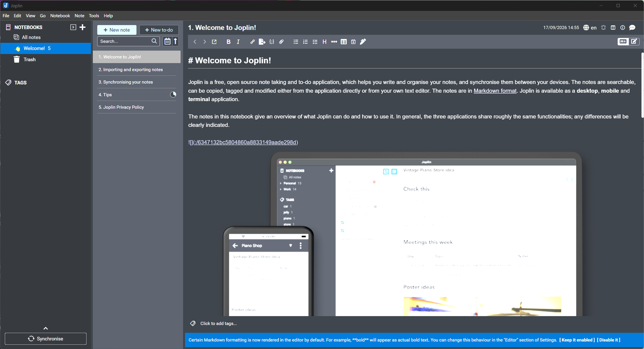Image resolution: width=644 pixels, height=349 pixels.
Task: Create a new note
Action: [117, 30]
